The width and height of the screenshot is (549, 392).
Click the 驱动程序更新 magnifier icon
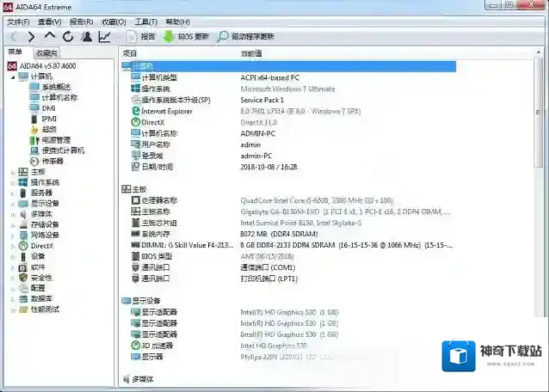(224, 37)
